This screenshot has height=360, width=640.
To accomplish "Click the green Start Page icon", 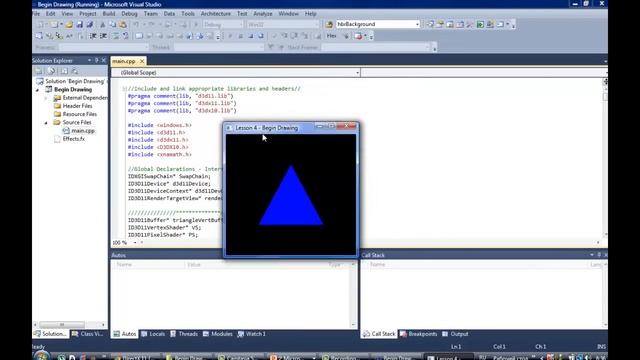I will (x=480, y=24).
